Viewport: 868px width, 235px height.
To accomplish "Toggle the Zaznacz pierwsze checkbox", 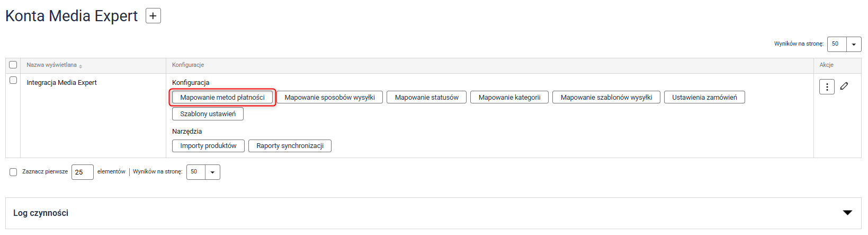I will tap(13, 172).
